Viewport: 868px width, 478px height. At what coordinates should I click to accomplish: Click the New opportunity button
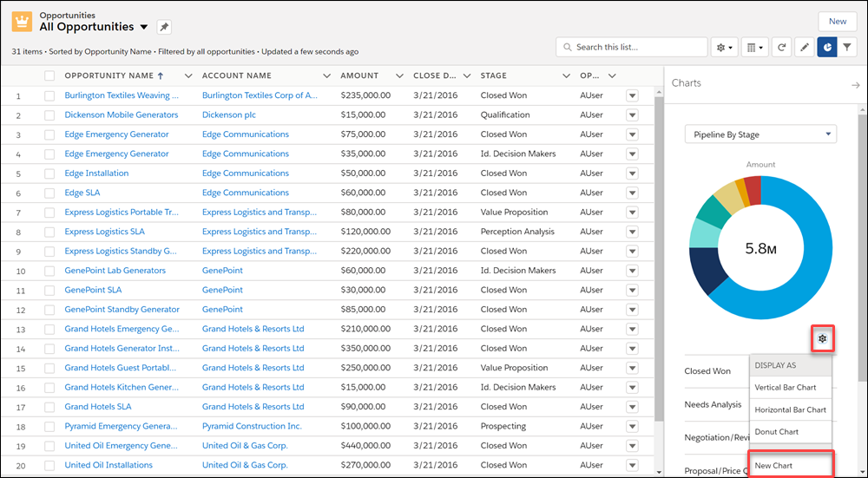pos(837,22)
